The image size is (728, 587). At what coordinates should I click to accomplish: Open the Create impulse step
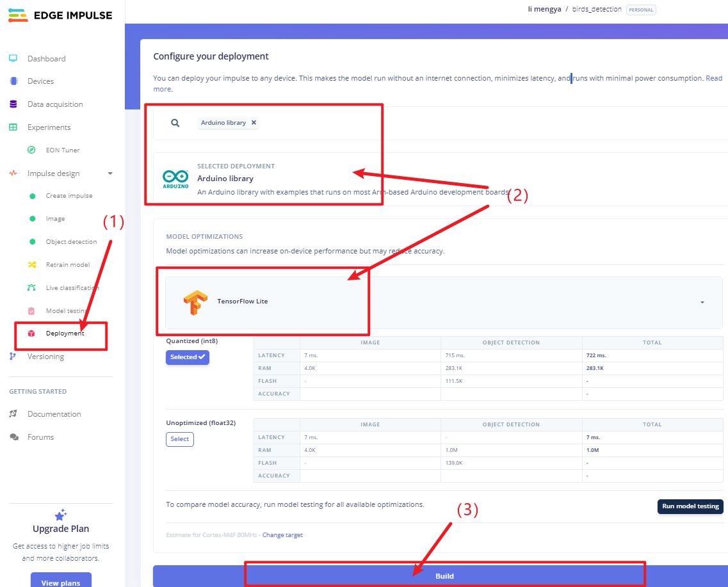pos(69,195)
